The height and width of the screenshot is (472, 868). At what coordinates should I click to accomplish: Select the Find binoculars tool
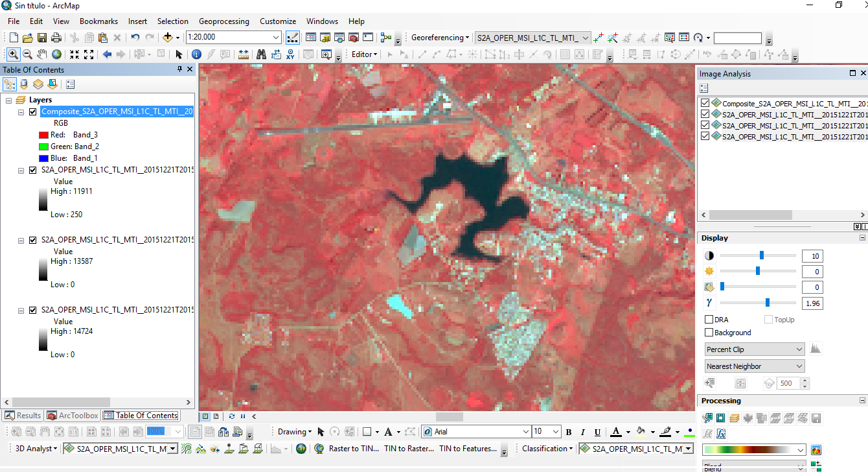(262, 54)
